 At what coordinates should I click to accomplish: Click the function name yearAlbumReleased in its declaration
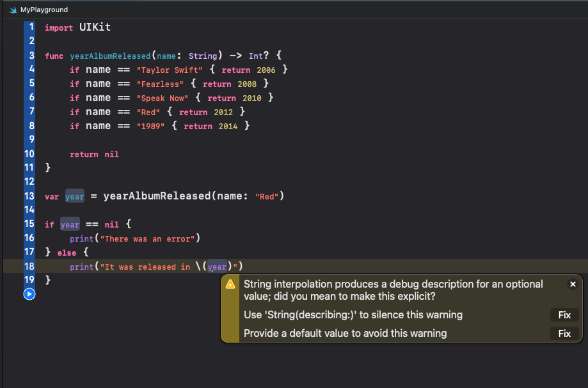110,56
